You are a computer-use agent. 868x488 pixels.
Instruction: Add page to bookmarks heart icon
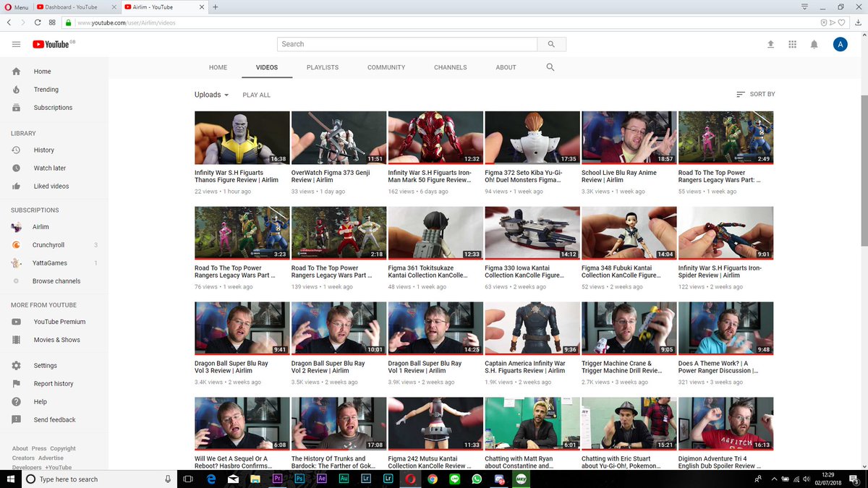842,22
